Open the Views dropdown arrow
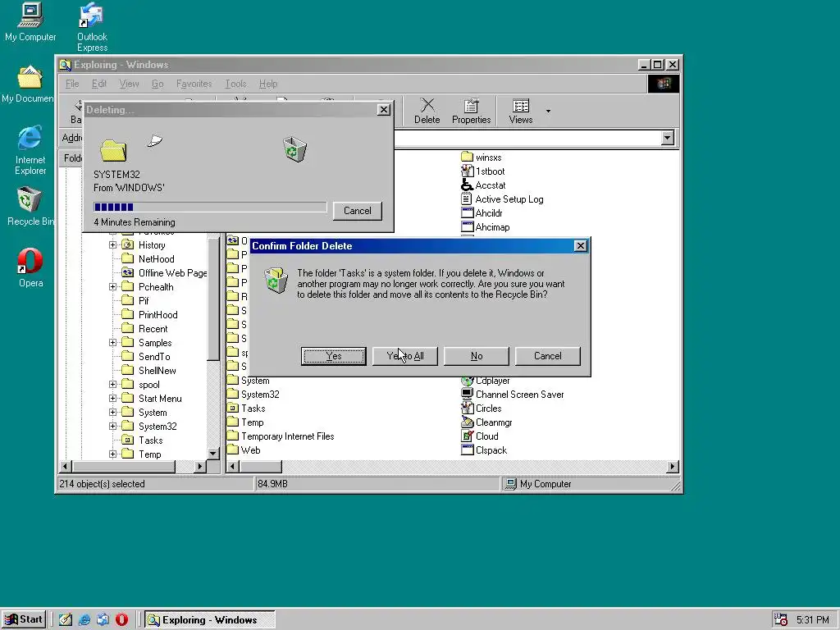Image resolution: width=840 pixels, height=630 pixels. tap(548, 111)
